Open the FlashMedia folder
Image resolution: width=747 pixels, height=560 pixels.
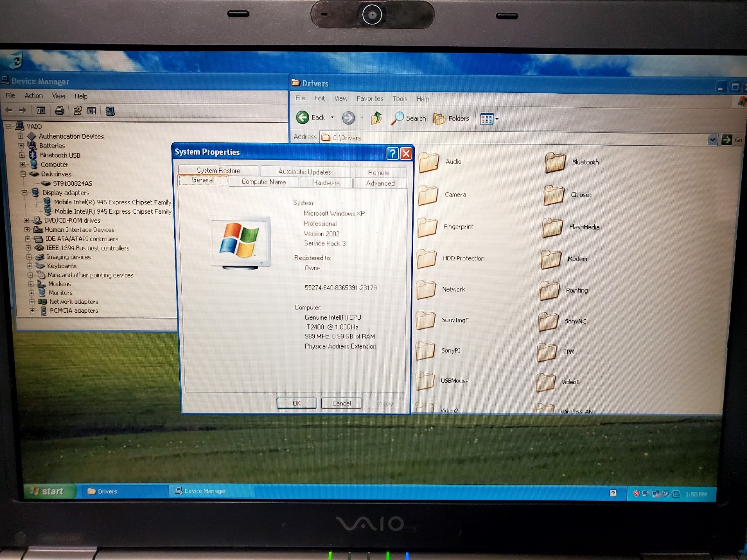tap(571, 227)
